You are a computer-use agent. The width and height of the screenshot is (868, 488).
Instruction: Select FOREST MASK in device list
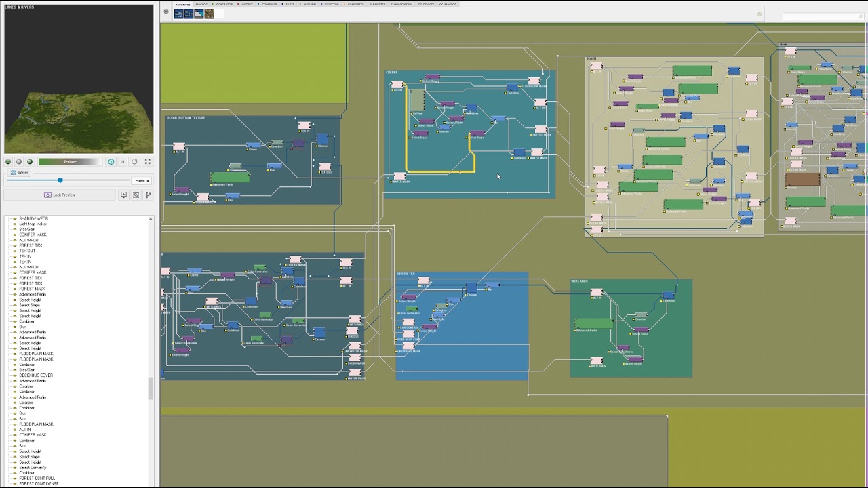point(32,289)
